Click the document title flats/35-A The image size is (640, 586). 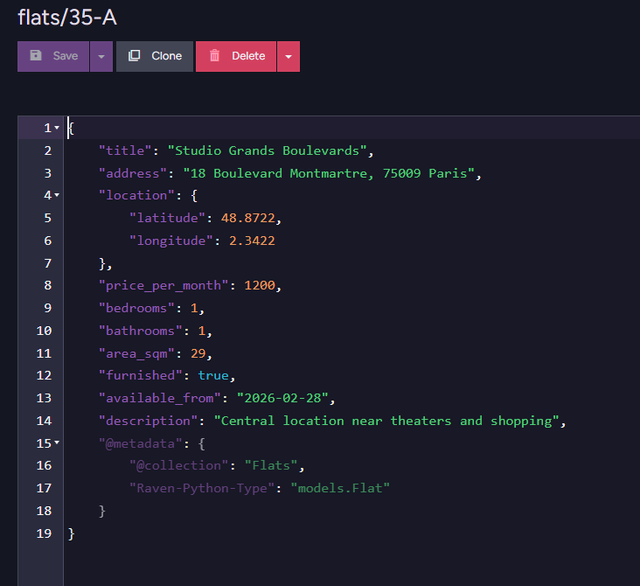[x=67, y=17]
